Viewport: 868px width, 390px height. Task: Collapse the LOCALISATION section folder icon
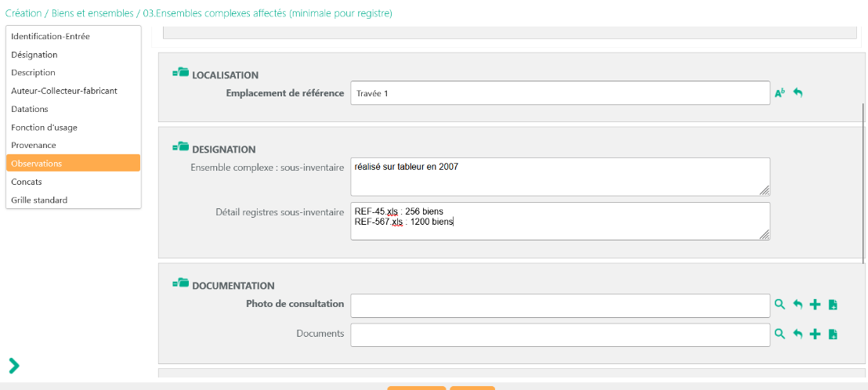pyautogui.click(x=181, y=74)
